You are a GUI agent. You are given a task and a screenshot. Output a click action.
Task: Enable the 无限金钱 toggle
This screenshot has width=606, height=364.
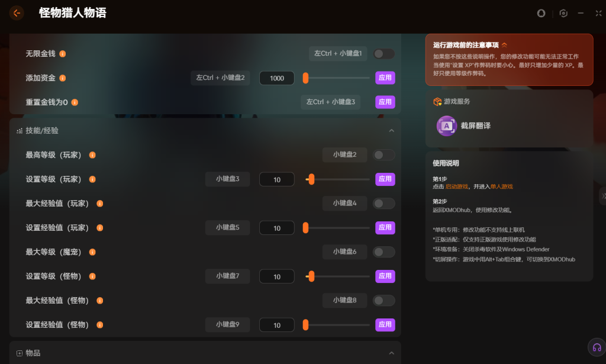pyautogui.click(x=383, y=54)
